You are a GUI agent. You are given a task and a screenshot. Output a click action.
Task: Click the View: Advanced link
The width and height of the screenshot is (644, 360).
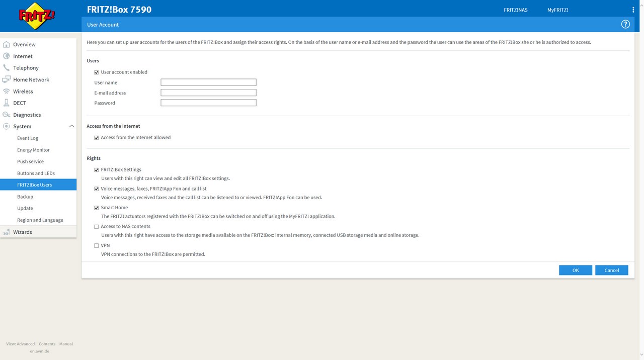coord(21,344)
